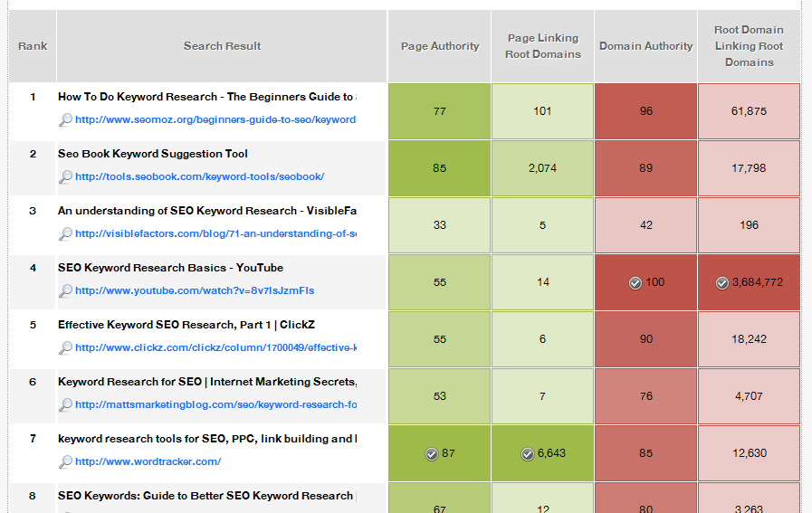Click the Rank column header
Image resolution: width=812 pixels, height=513 pixels.
pos(33,46)
